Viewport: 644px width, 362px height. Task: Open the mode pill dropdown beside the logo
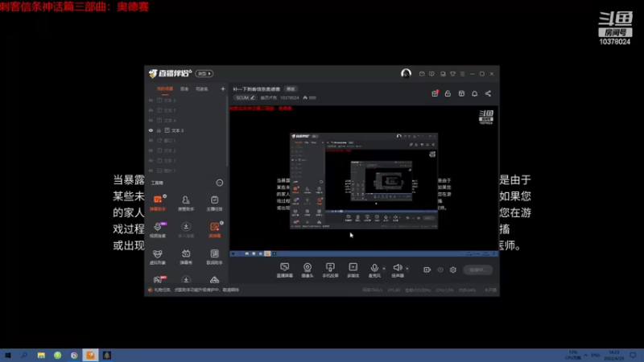point(204,73)
